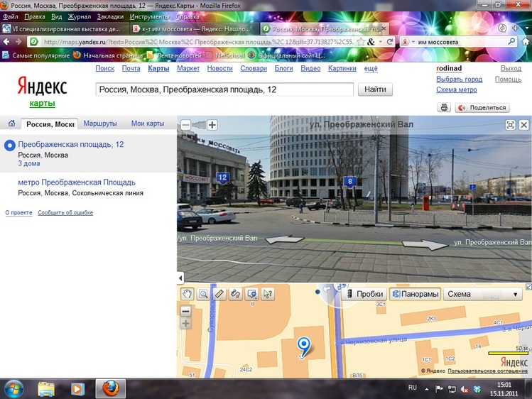The width and height of the screenshot is (532, 399).
Task: Open the Почта service link
Action: coord(131,68)
